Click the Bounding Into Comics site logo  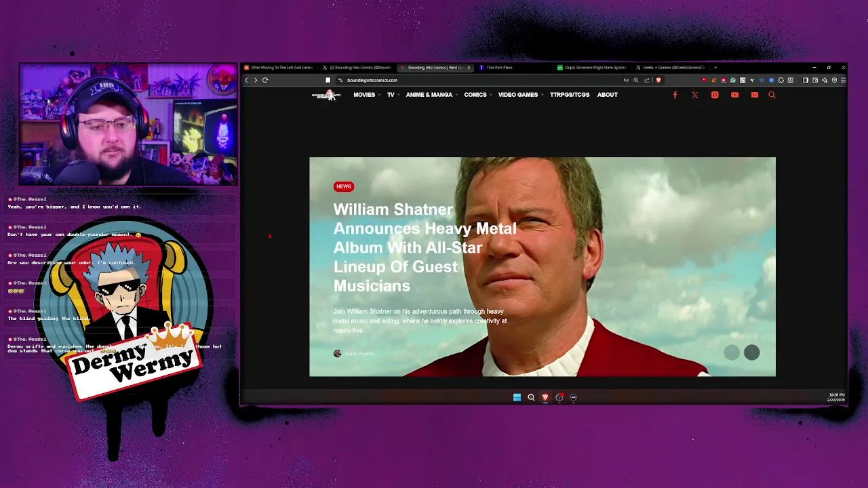pyautogui.click(x=326, y=95)
